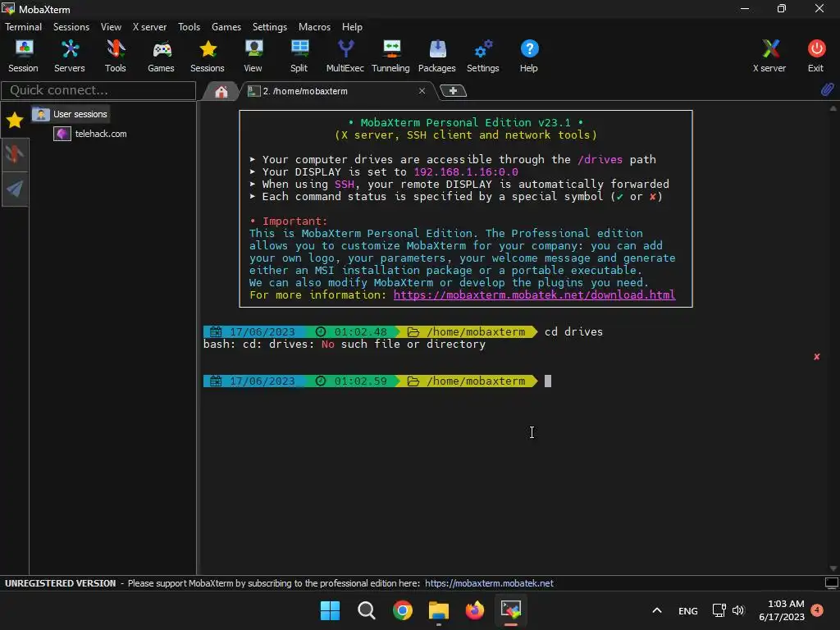Open the Help question mark toolbar icon
This screenshot has width=840, height=630.
coord(529,57)
